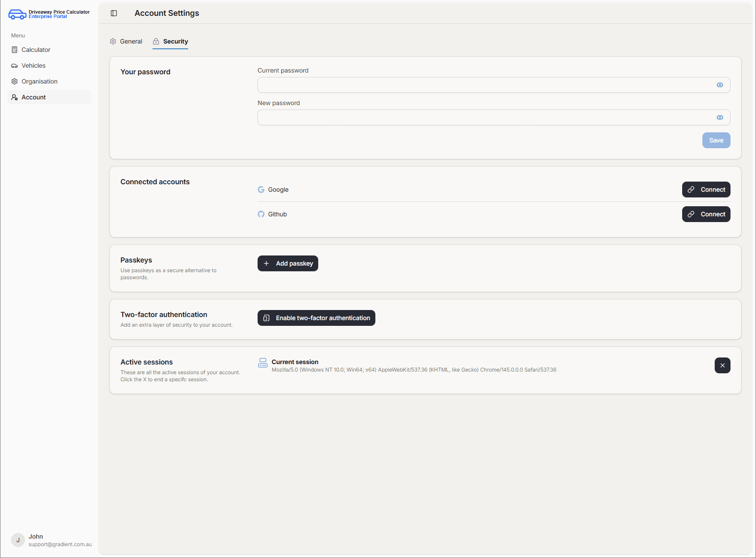Click the Current password input field
Viewport: 756px width, 558px height.
click(483, 85)
